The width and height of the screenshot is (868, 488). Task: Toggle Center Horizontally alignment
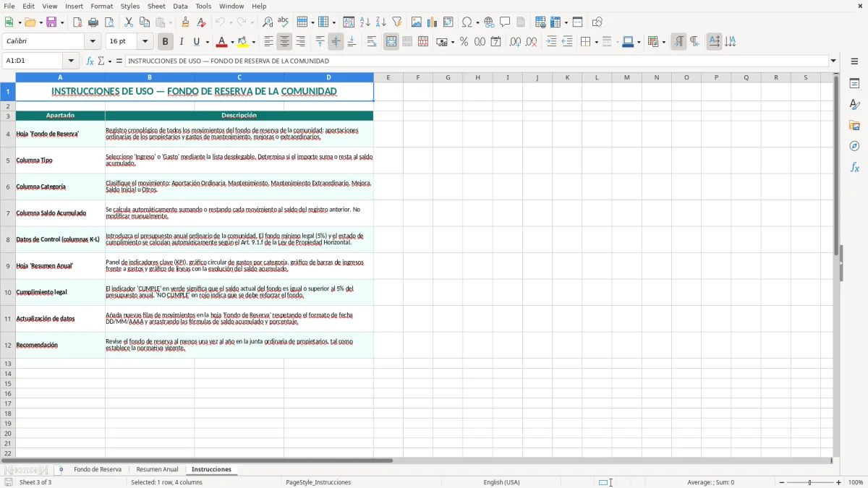click(284, 42)
